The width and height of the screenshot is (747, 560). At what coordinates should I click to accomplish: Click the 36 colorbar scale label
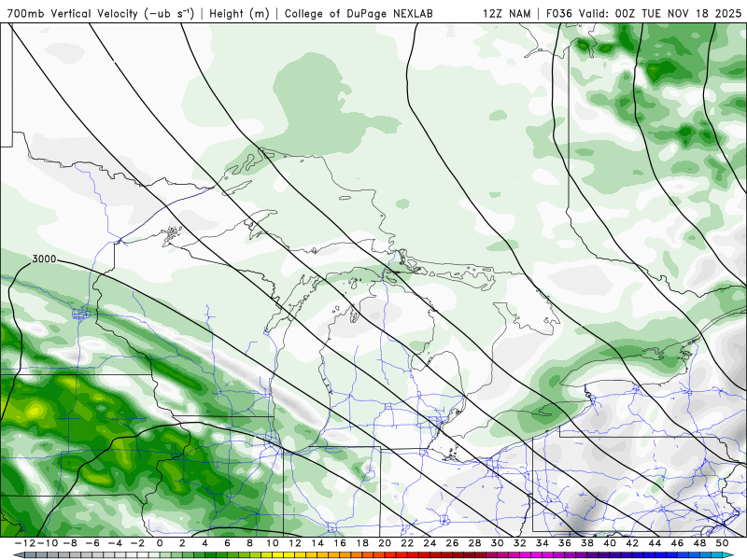(565, 543)
